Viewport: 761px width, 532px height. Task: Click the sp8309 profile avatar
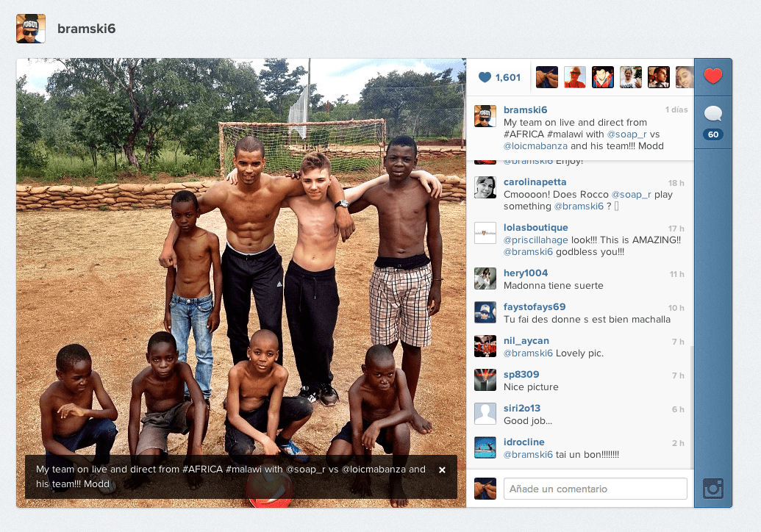485,380
